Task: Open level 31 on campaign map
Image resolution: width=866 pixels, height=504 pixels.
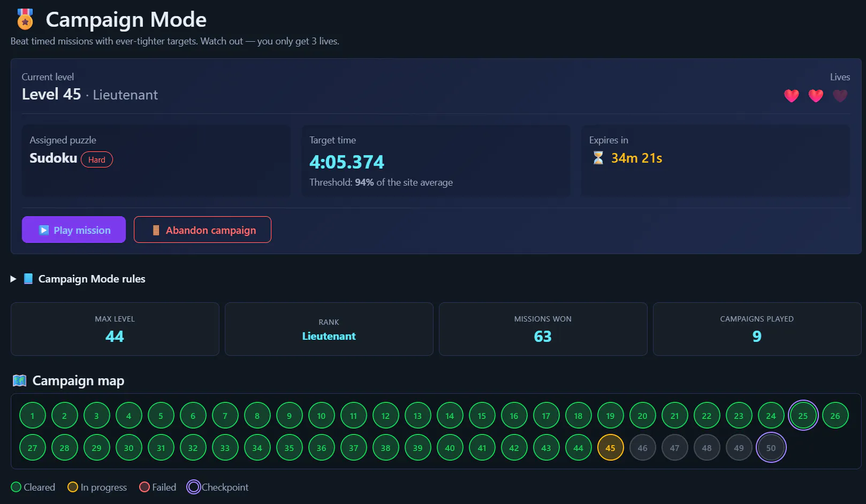Action: 161,448
